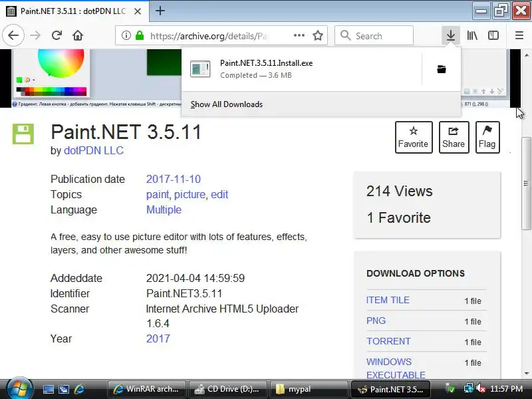This screenshot has height=399, width=532.
Task: Open the Firefox hamburger menu
Action: [x=519, y=35]
